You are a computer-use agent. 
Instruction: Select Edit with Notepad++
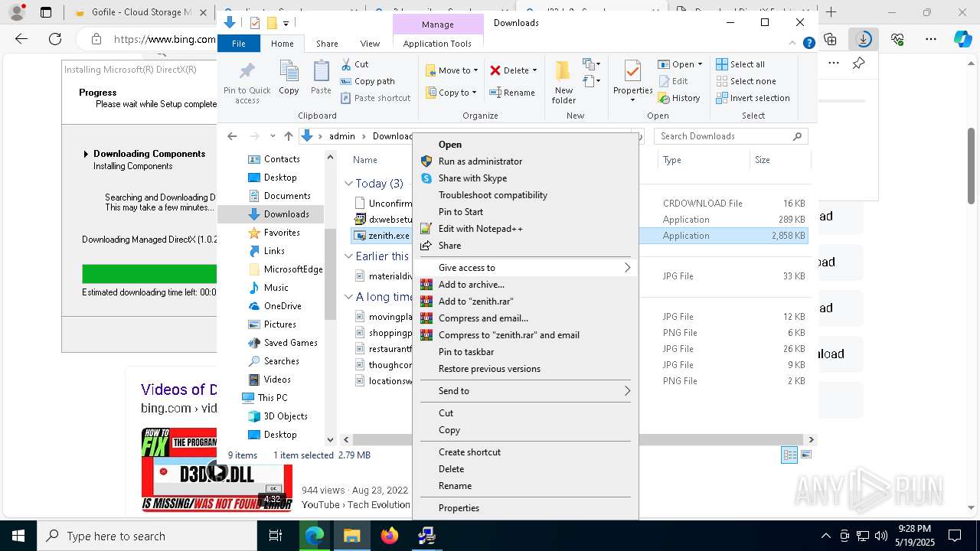481,229
